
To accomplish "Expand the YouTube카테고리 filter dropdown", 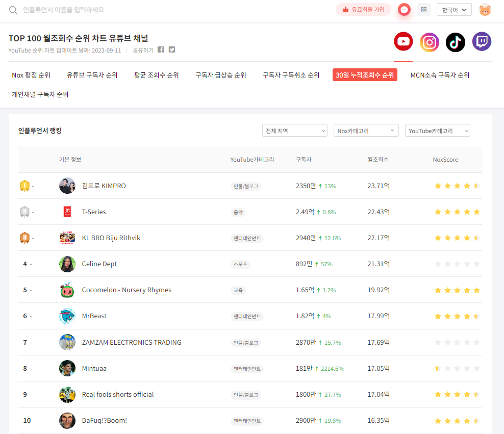I will point(438,131).
